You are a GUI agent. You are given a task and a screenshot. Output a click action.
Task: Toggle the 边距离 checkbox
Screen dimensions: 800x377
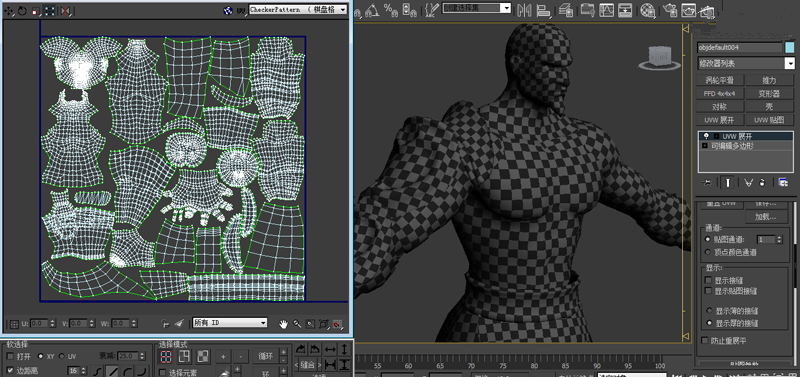(x=10, y=370)
